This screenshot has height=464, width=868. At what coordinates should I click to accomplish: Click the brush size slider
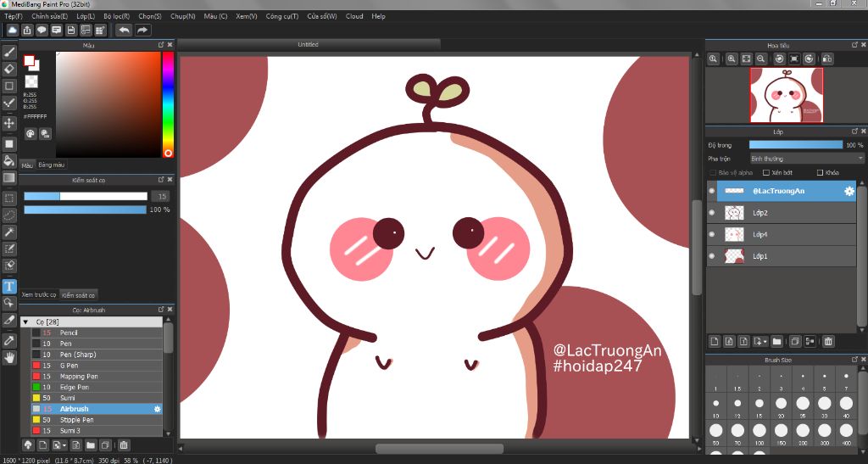(x=86, y=196)
